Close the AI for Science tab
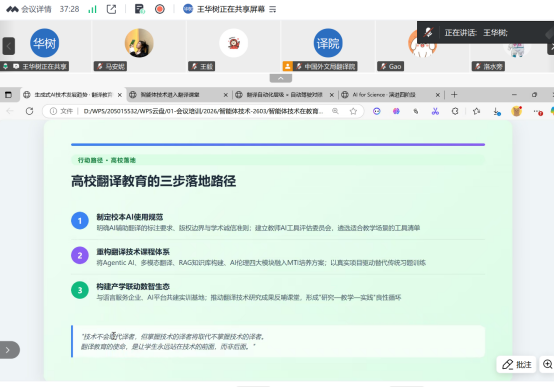554x388 pixels. click(438, 95)
